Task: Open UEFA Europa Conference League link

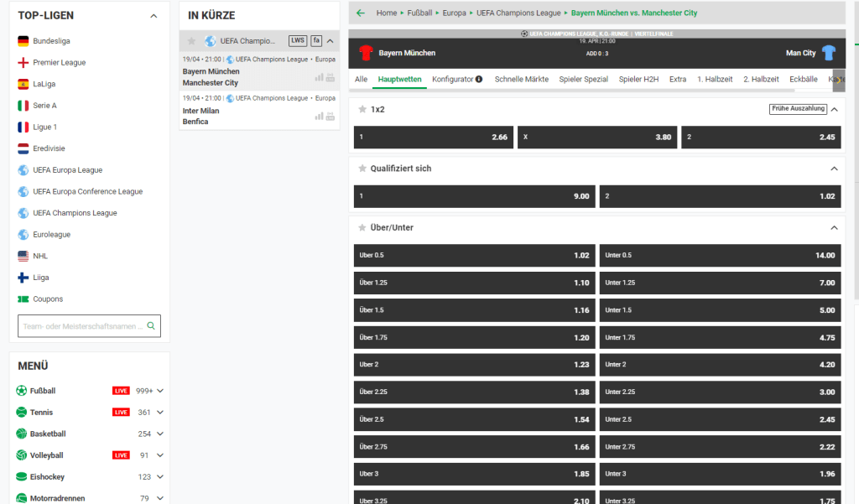Action: (x=87, y=191)
